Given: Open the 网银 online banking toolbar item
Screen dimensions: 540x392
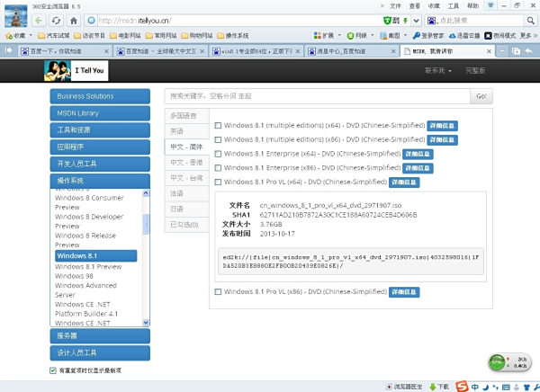Looking at the screenshot, I should 357,35.
